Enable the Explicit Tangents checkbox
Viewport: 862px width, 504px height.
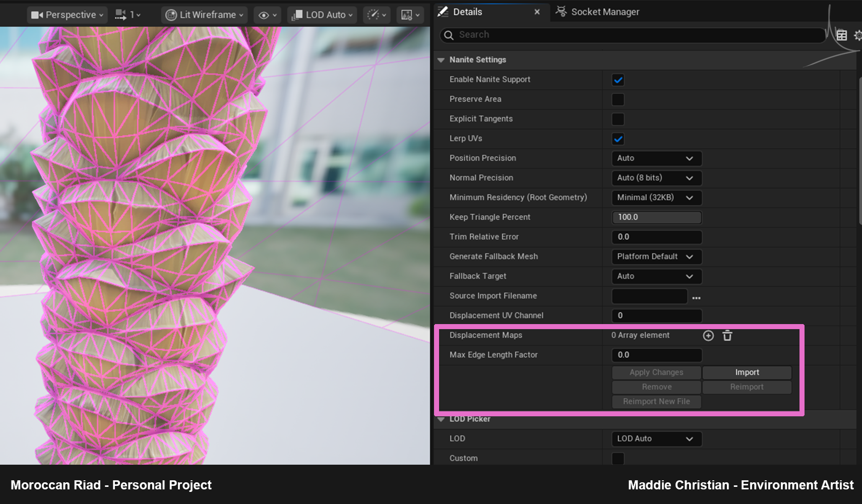[618, 119]
